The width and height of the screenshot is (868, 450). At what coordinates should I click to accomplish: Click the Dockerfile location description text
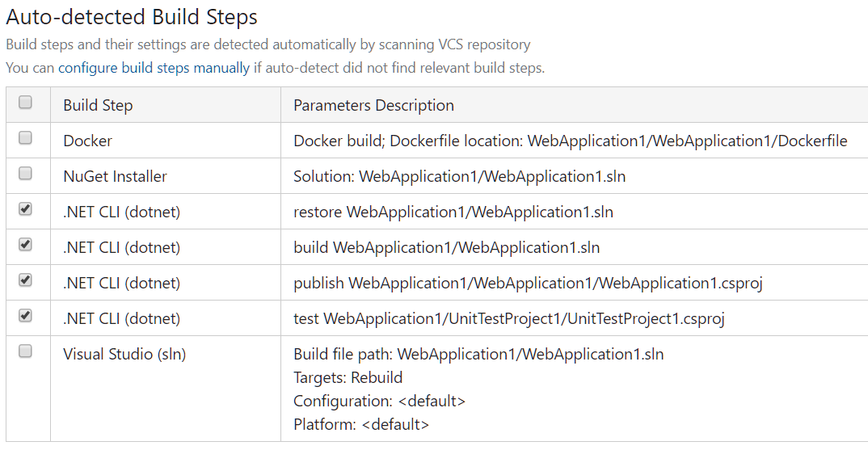570,141
